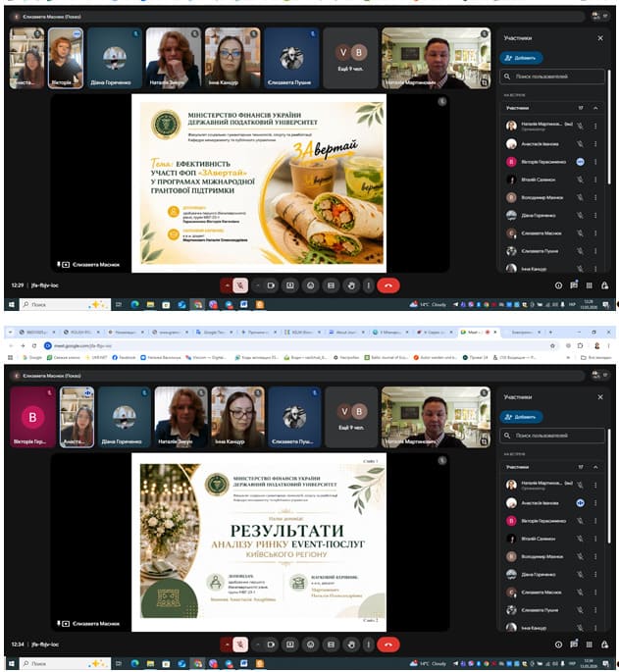This screenshot has width=619, height=672.
Task: Leave the call in upper Meet window
Action: click(x=388, y=285)
